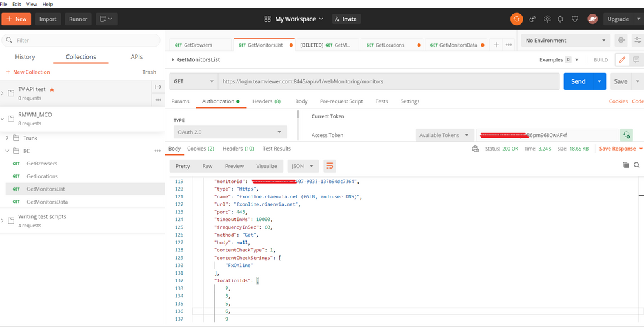Open the Examples dropdown
The width and height of the screenshot is (644, 327).
559,59
